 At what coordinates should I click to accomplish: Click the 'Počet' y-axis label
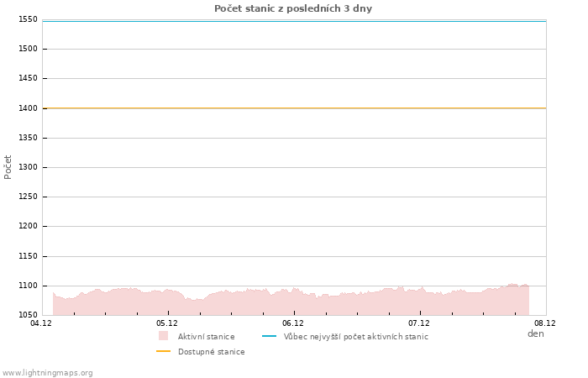click(x=8, y=166)
